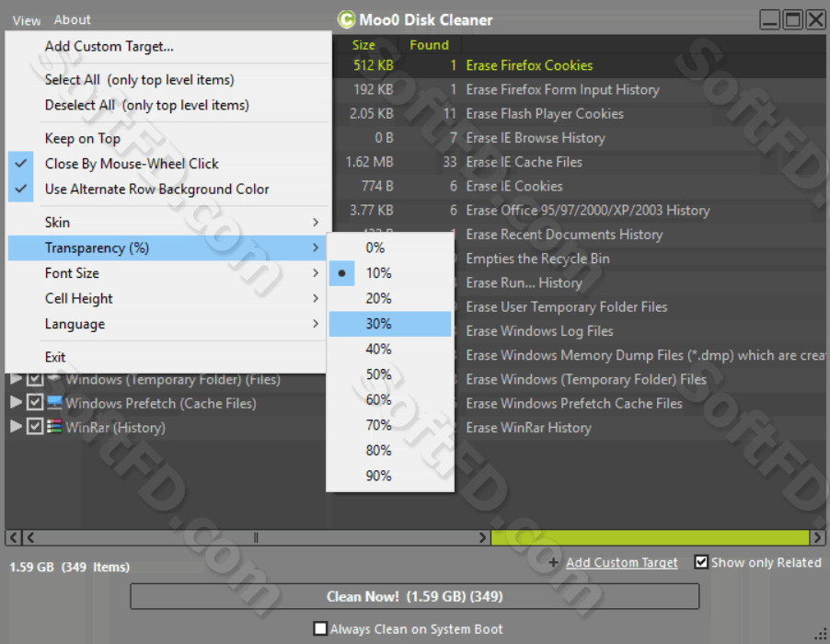
Task: Select Erase WinRar History row
Action: (640, 428)
